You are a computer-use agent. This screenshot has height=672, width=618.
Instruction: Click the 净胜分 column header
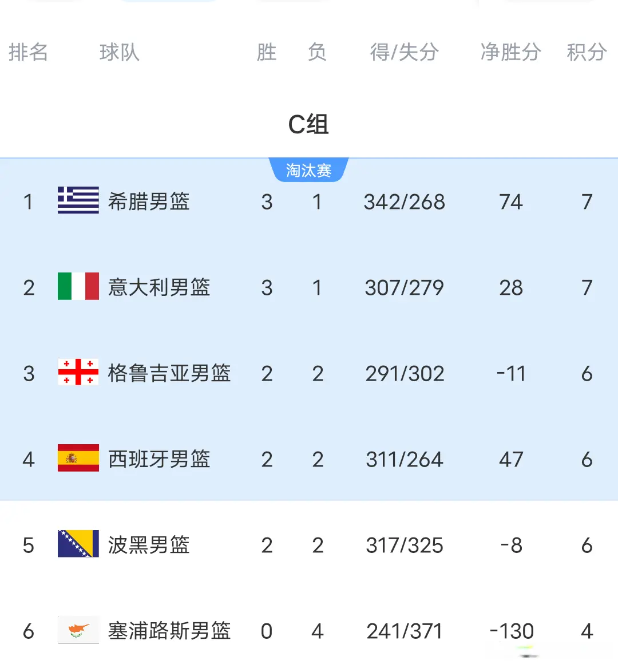pos(511,52)
